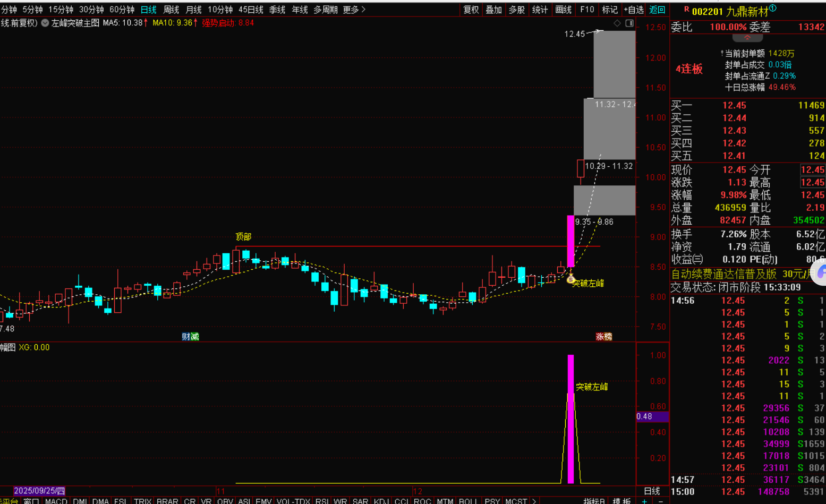Click the minus zoom-out icon at bottom right
Viewport: 826px width, 504px height.
(x=660, y=501)
